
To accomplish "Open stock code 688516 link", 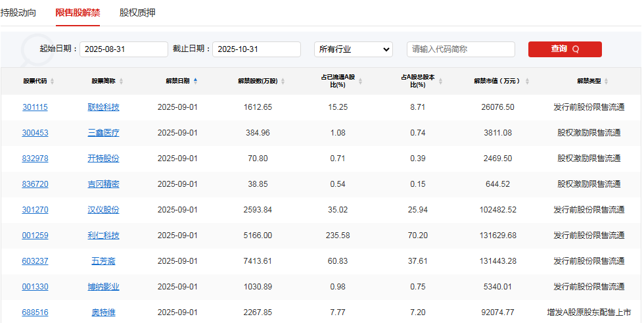I will pos(35,312).
